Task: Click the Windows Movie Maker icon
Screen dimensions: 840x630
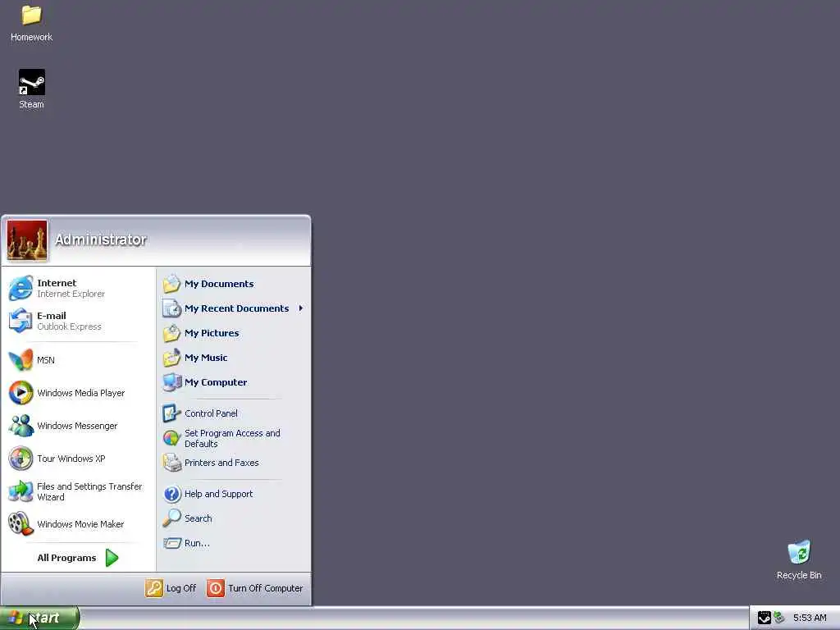Action: click(21, 524)
